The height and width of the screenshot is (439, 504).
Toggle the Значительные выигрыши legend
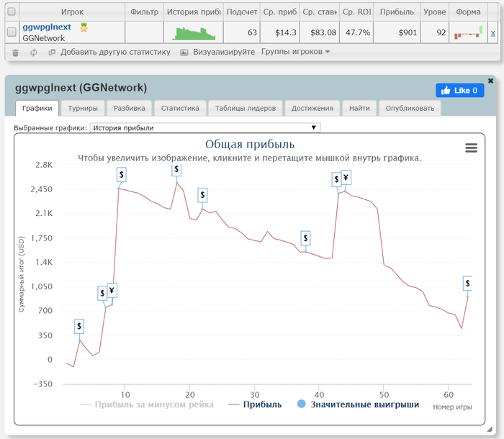pos(358,404)
